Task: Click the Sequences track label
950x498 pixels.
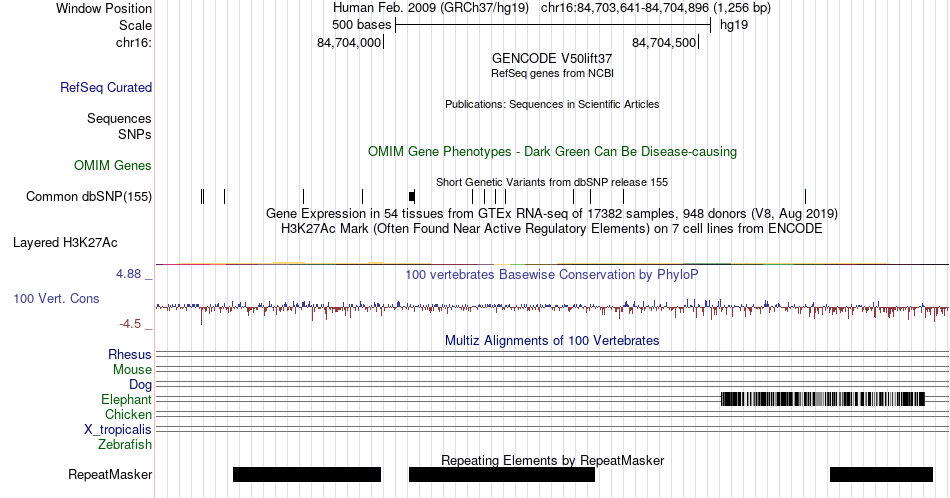Action: click(119, 118)
